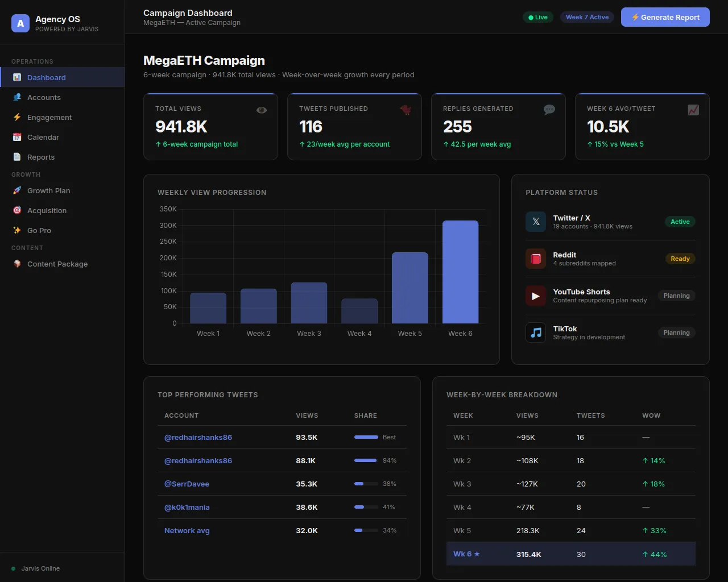
Task: Open the @k0k1mania account link
Action: [x=187, y=507]
